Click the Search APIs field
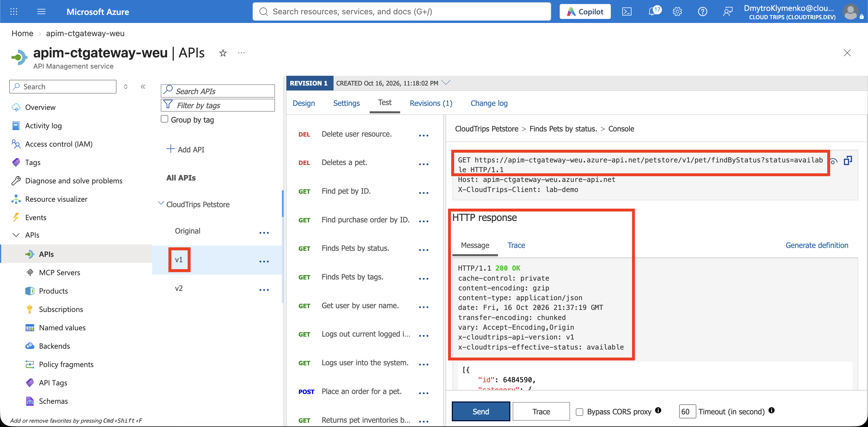Screen dimensions: 868x427 pyautogui.click(x=218, y=91)
